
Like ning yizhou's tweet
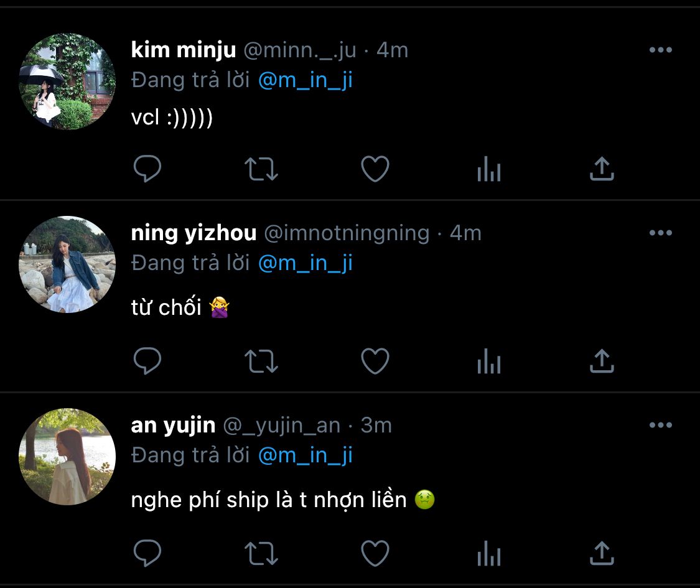point(375,360)
